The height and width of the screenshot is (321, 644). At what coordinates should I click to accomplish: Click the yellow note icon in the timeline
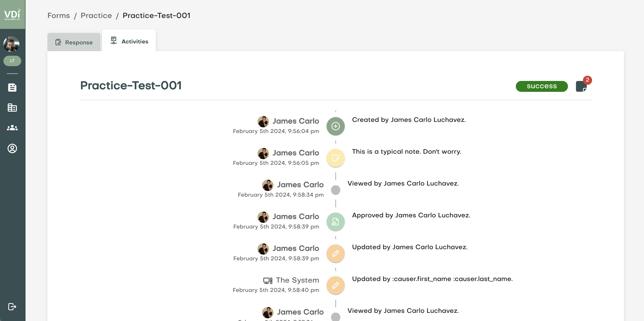coord(335,158)
